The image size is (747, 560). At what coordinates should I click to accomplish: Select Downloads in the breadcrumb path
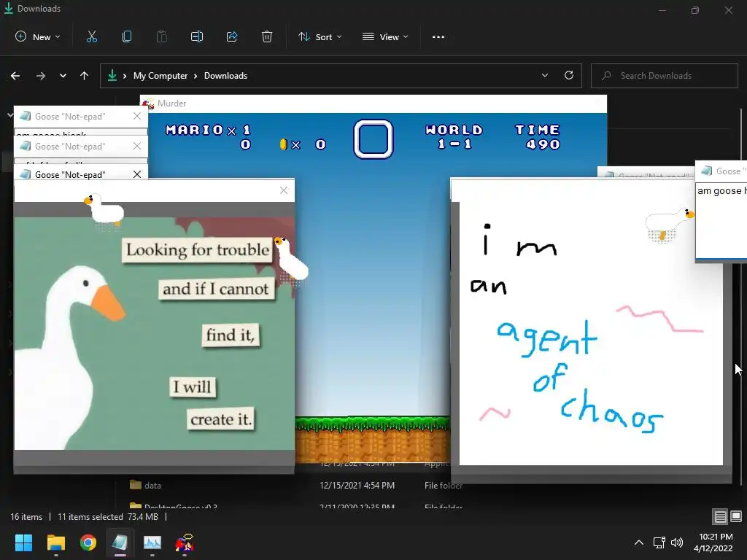click(226, 76)
